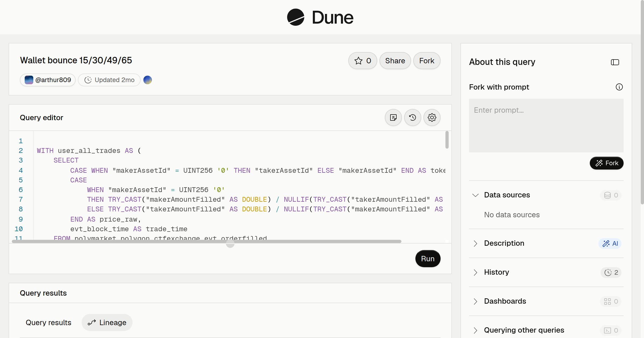Screen dimensions: 644x338
Task: Switch to the Lineage tab
Action: (x=107, y=322)
